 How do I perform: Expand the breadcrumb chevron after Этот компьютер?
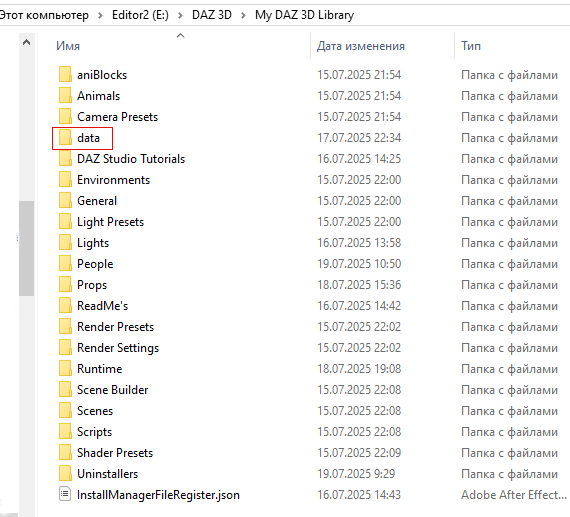point(100,15)
